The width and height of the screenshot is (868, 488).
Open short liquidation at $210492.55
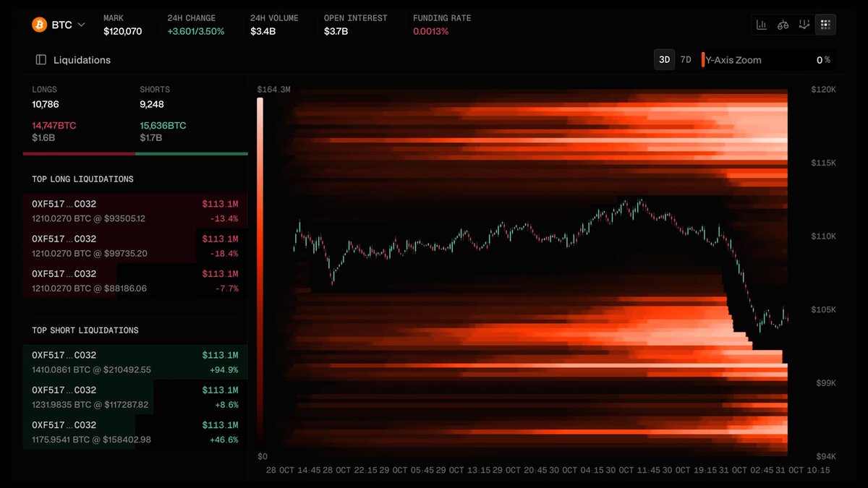click(135, 362)
